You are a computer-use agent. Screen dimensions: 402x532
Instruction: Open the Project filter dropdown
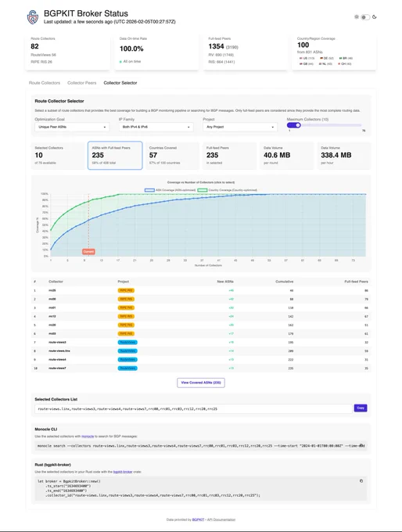(240, 127)
